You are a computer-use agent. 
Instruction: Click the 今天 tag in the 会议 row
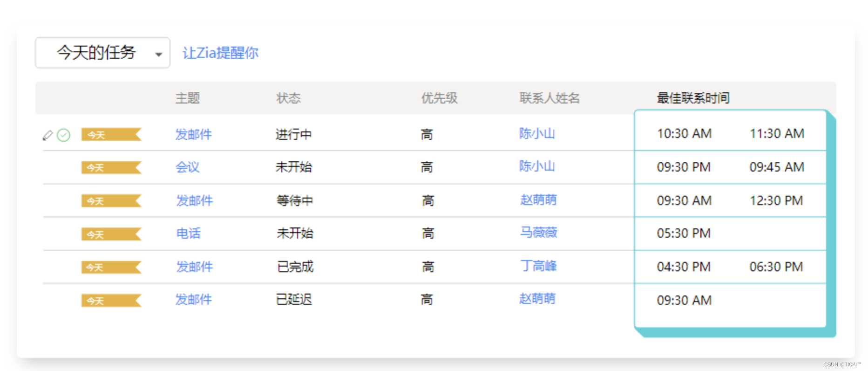click(x=111, y=168)
